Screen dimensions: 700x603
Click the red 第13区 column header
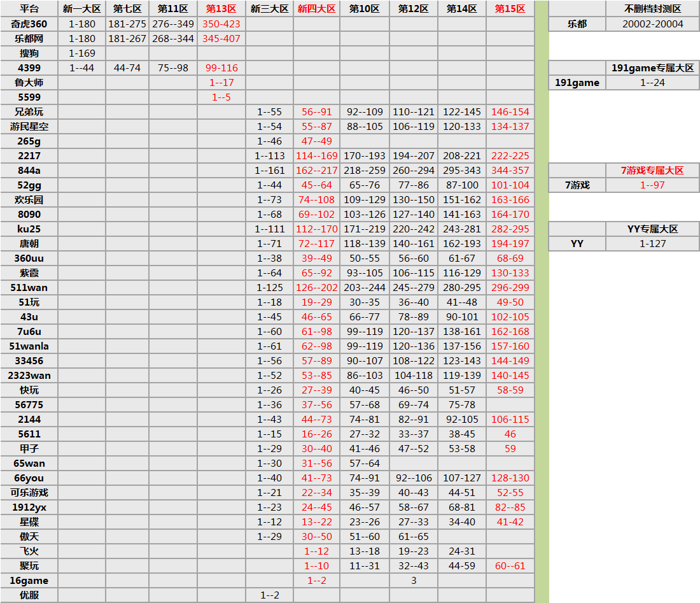[x=221, y=9]
